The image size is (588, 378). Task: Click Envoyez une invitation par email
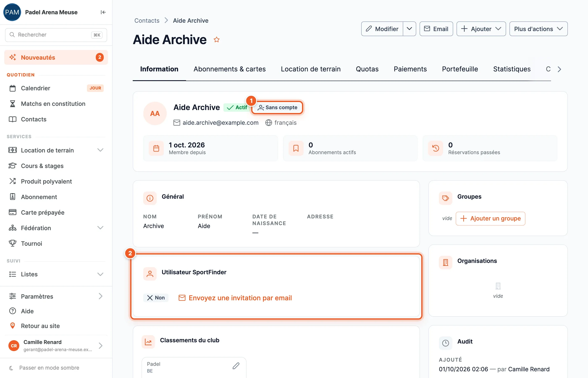235,298
